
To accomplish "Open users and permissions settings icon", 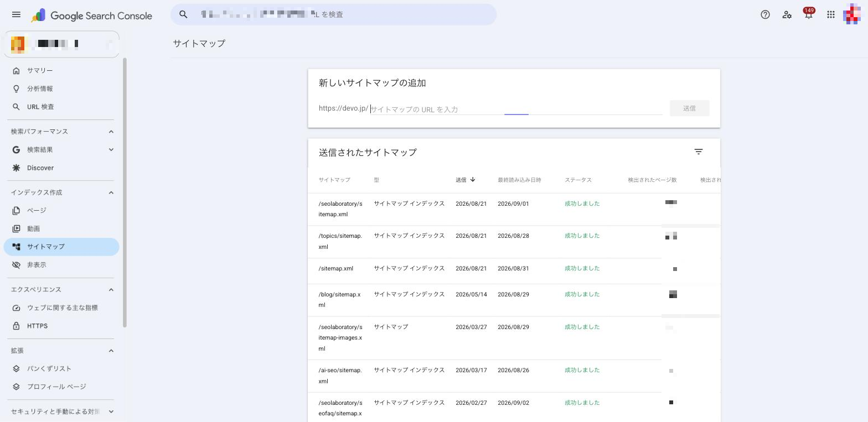I will [x=787, y=15].
